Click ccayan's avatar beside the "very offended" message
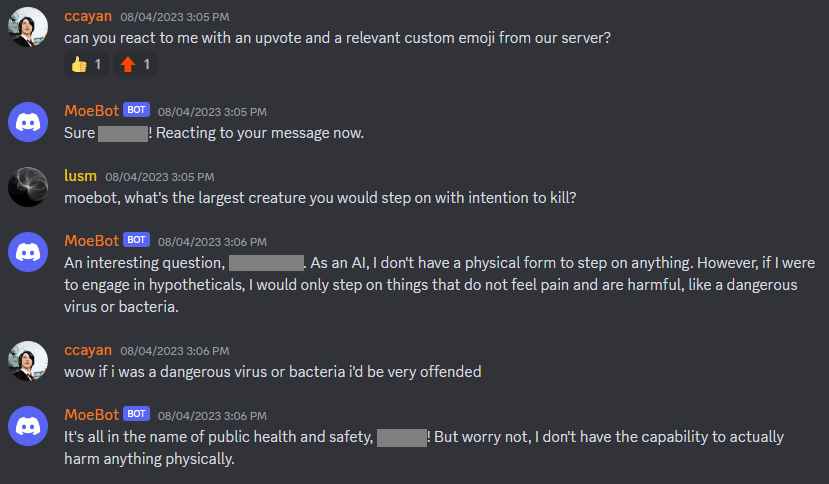The height and width of the screenshot is (484, 829). tap(27, 360)
